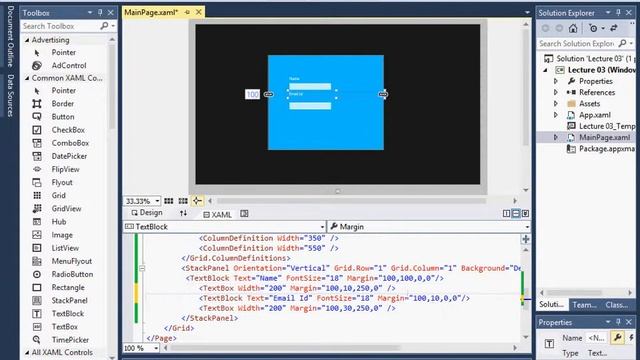Viewport: 640px width, 360px height.
Task: Choose the FlipView control in Toolbox
Action: [64, 169]
